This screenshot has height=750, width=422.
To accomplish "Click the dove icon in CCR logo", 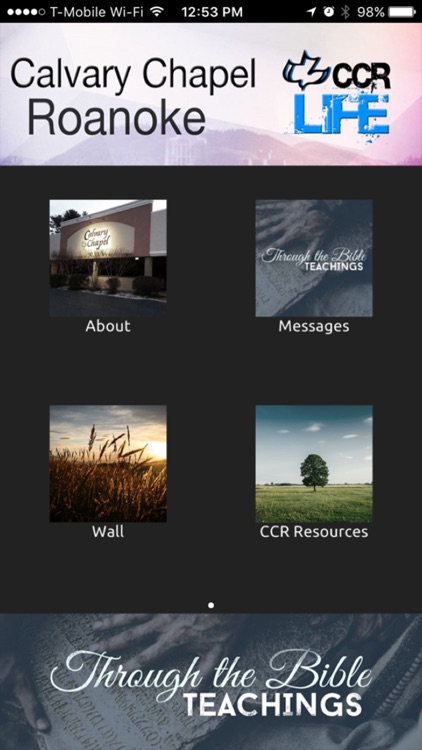I will [x=304, y=72].
